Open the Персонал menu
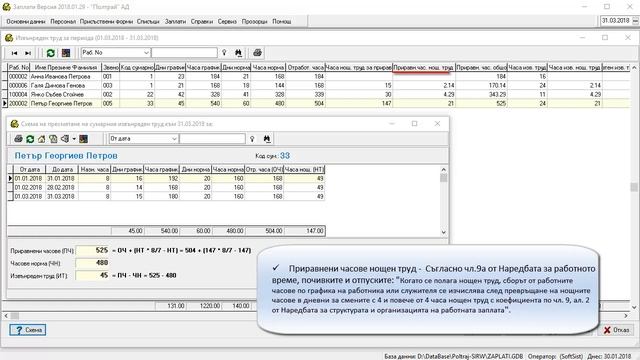Viewport: 640px width, 360px height. coord(63,21)
